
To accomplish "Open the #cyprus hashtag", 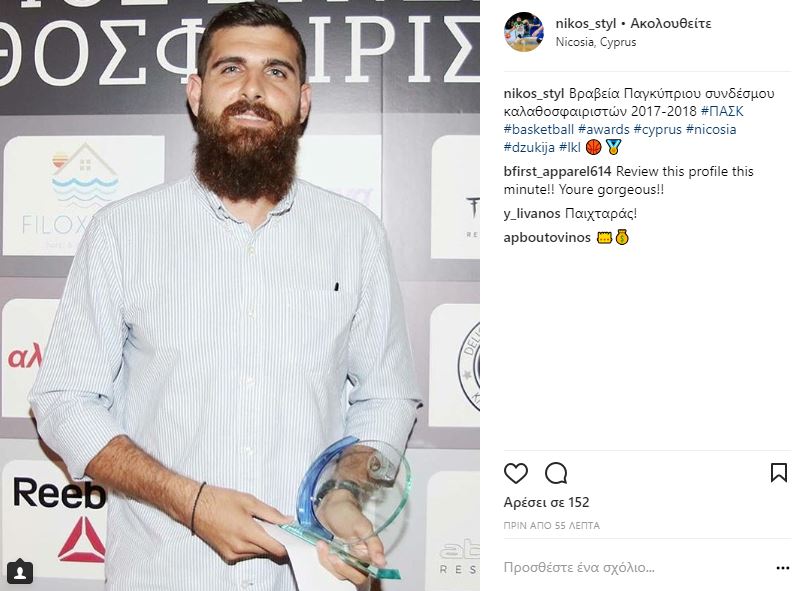I will 658,129.
